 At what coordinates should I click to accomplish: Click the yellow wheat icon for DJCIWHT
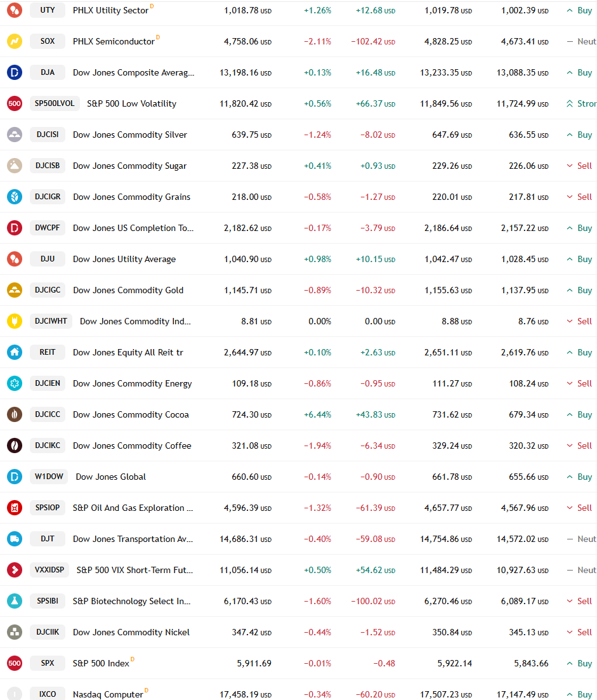point(15,321)
